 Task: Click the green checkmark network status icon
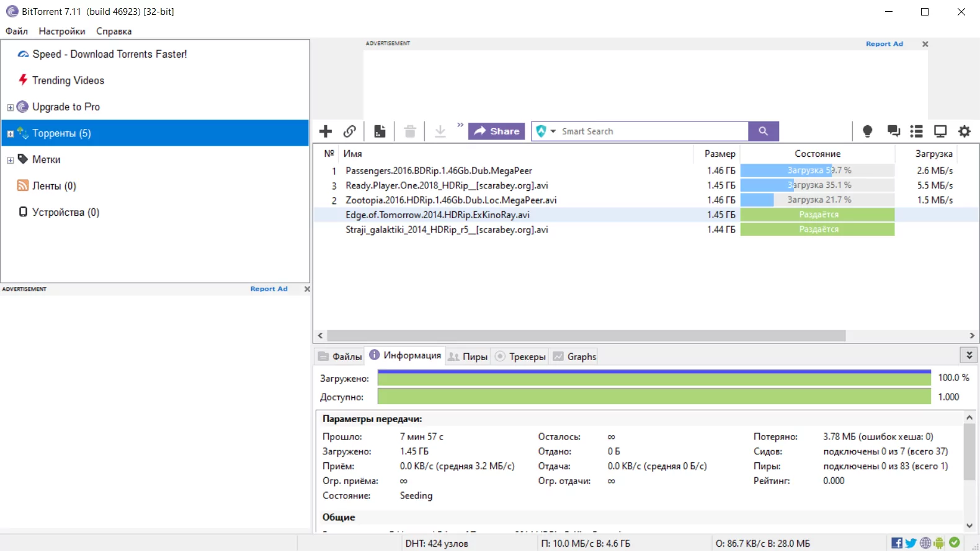(954, 542)
